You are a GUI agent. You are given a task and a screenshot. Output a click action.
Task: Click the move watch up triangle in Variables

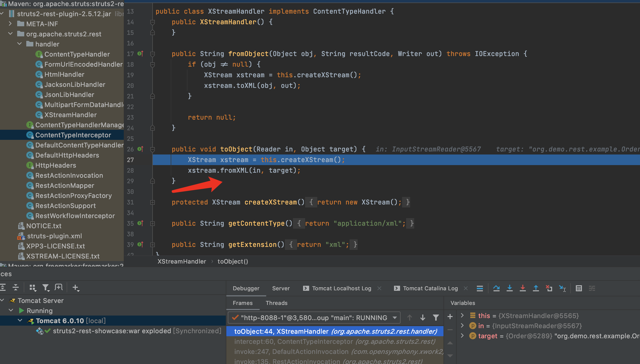coord(450,343)
